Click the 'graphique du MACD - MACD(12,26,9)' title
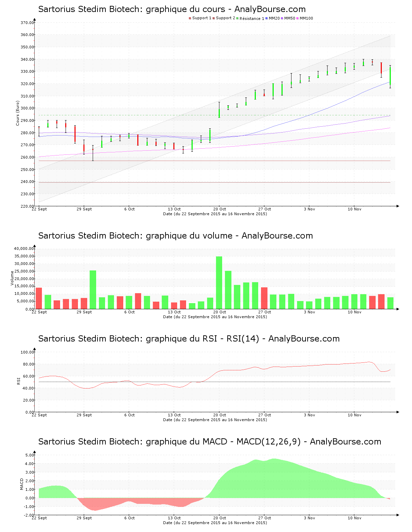Screen dimensions: 412x532 click(x=210, y=442)
